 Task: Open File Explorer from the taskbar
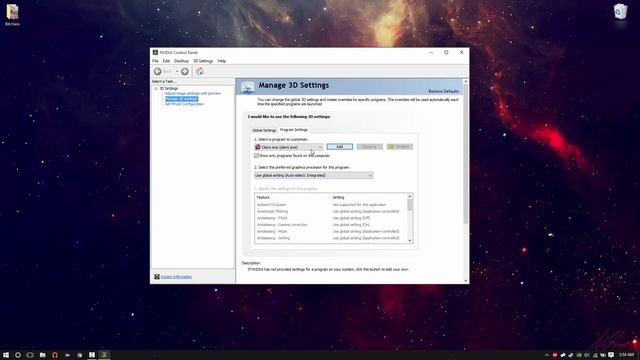42,355
